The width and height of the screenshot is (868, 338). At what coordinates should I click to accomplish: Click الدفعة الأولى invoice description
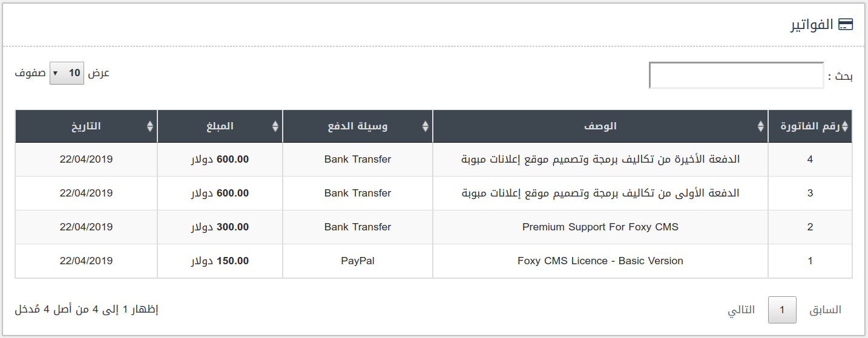[x=600, y=193]
